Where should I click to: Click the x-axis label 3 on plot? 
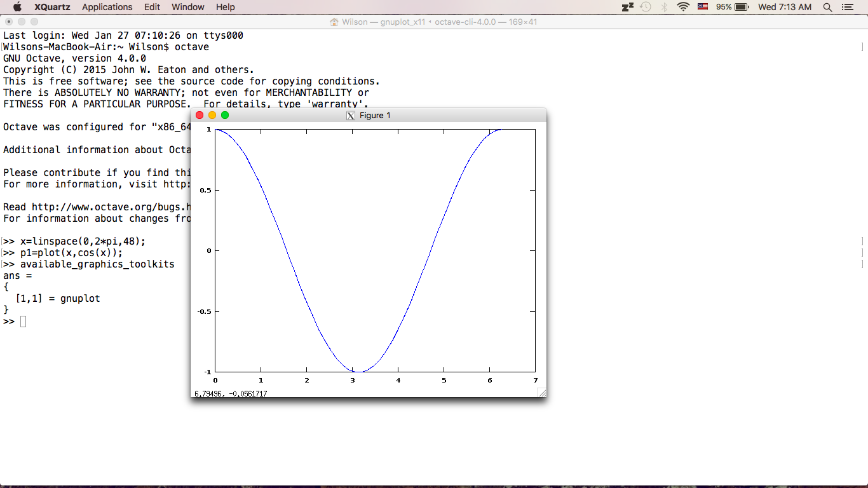click(x=352, y=380)
